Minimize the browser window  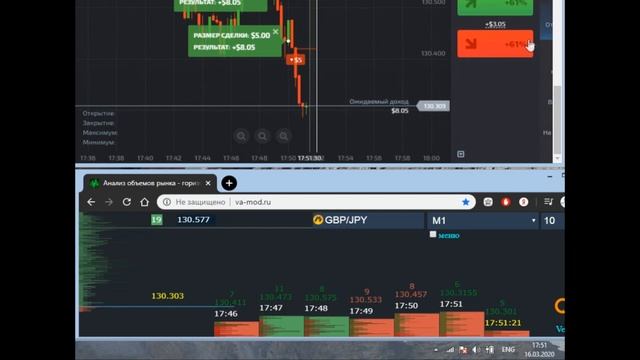(x=550, y=177)
